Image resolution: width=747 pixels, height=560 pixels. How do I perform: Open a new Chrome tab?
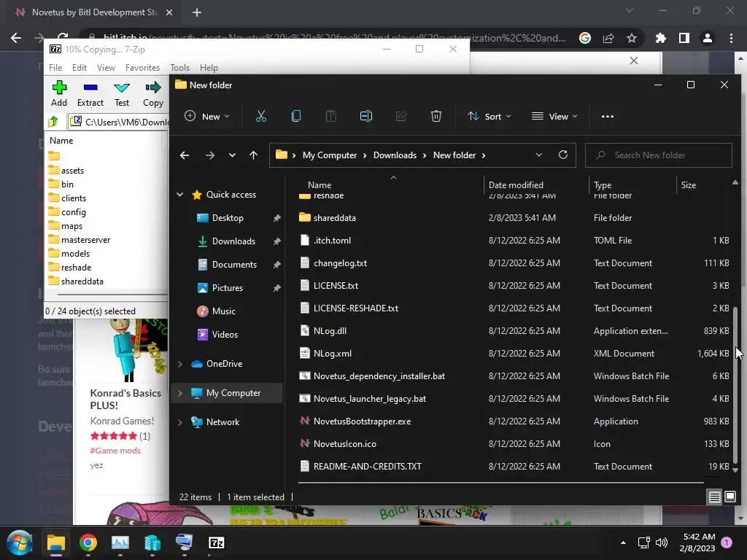click(x=197, y=12)
